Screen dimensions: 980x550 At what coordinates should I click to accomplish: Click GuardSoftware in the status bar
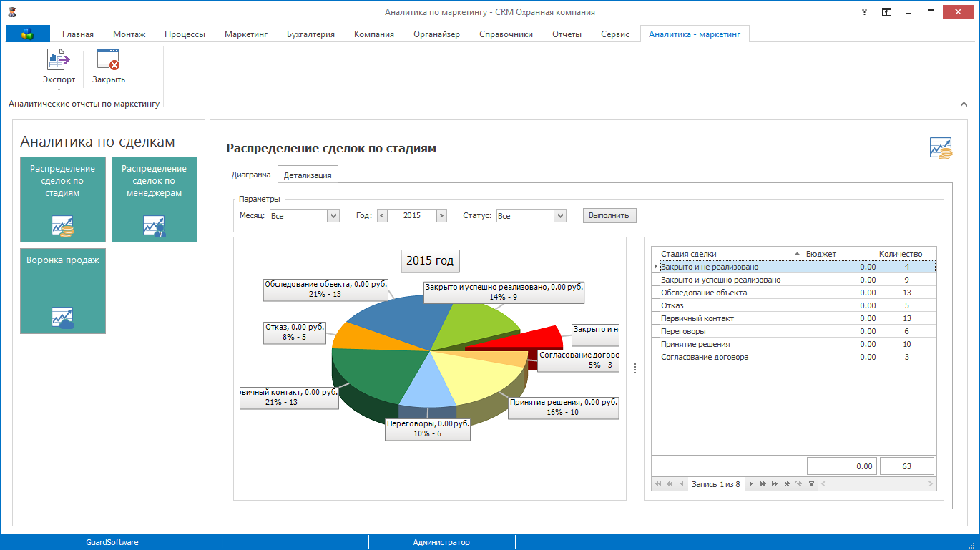pyautogui.click(x=112, y=542)
